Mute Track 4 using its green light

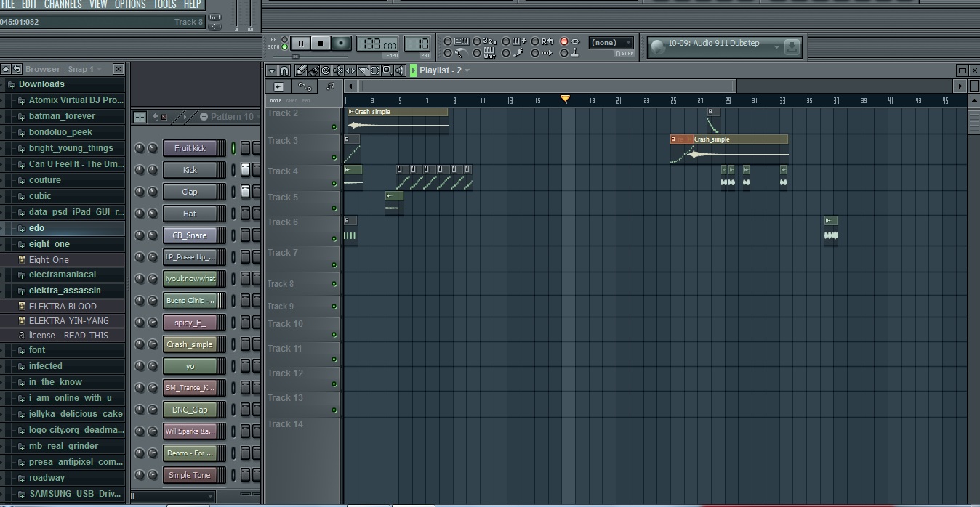pyautogui.click(x=334, y=184)
